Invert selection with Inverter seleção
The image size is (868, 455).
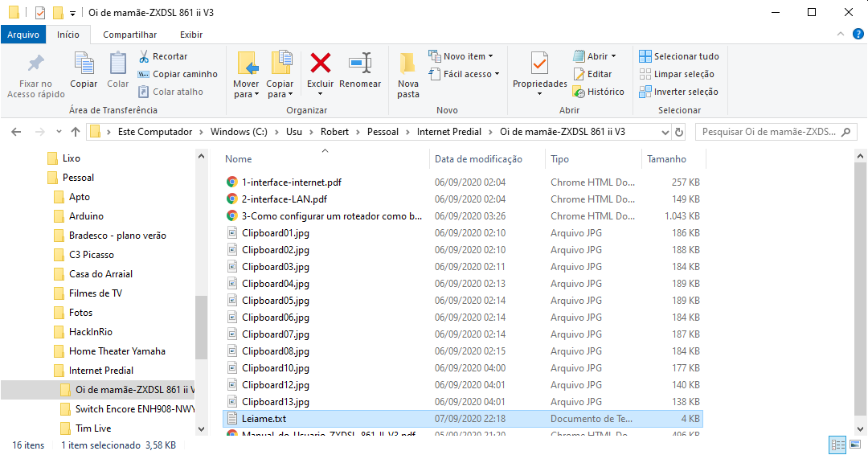[x=678, y=92]
